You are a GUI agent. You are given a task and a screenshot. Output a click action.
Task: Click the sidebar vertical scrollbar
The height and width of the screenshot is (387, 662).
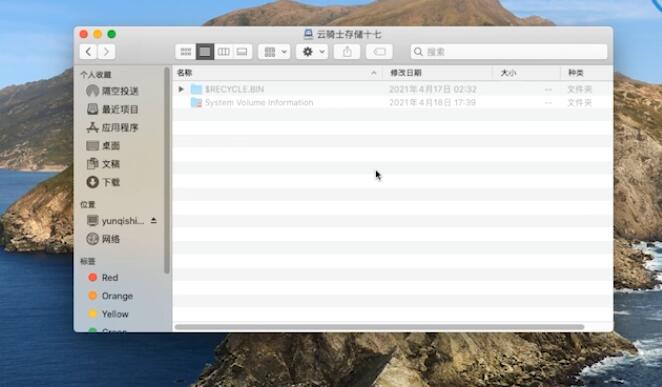(167, 170)
